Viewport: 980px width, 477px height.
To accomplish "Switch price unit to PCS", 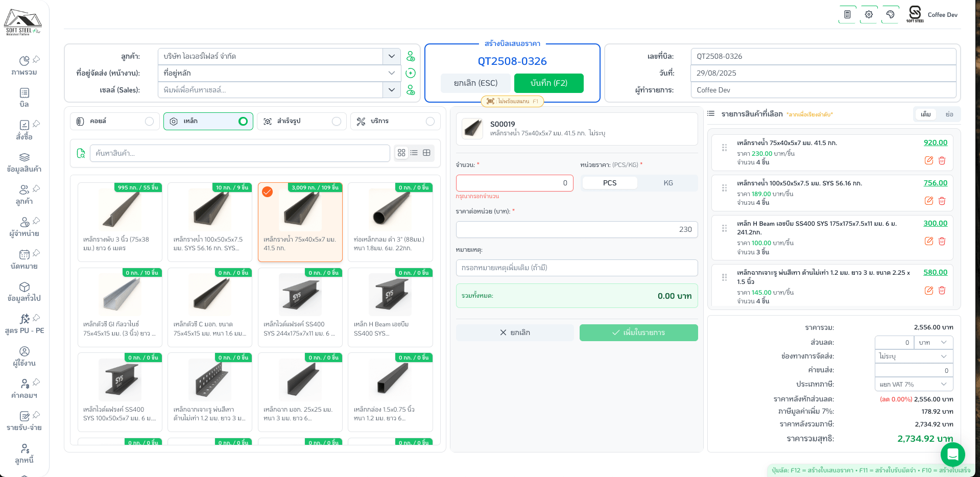I will tap(610, 183).
